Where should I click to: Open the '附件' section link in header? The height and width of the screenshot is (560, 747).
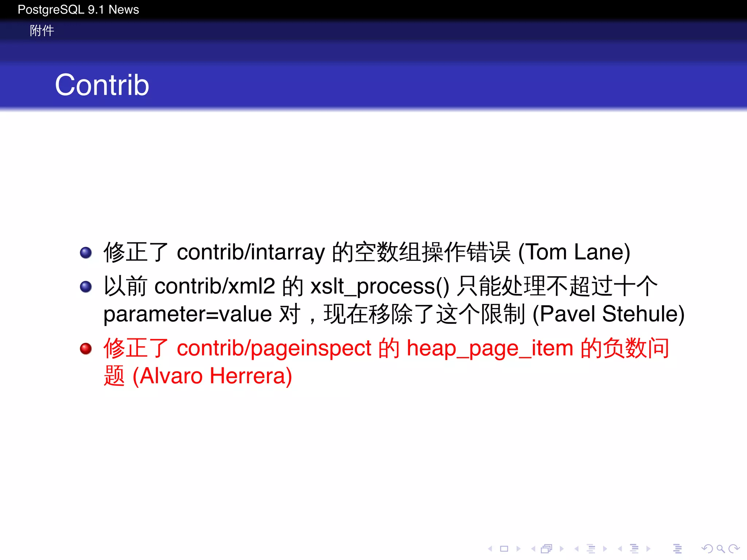(42, 30)
